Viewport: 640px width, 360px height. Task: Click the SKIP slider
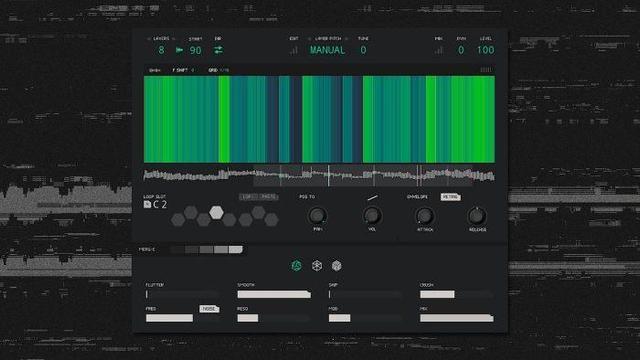(365, 294)
